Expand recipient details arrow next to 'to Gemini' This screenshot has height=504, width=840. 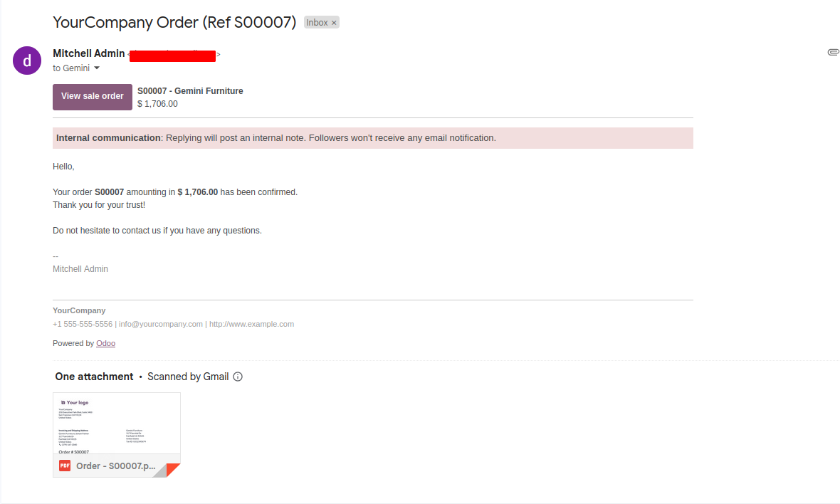pyautogui.click(x=97, y=68)
